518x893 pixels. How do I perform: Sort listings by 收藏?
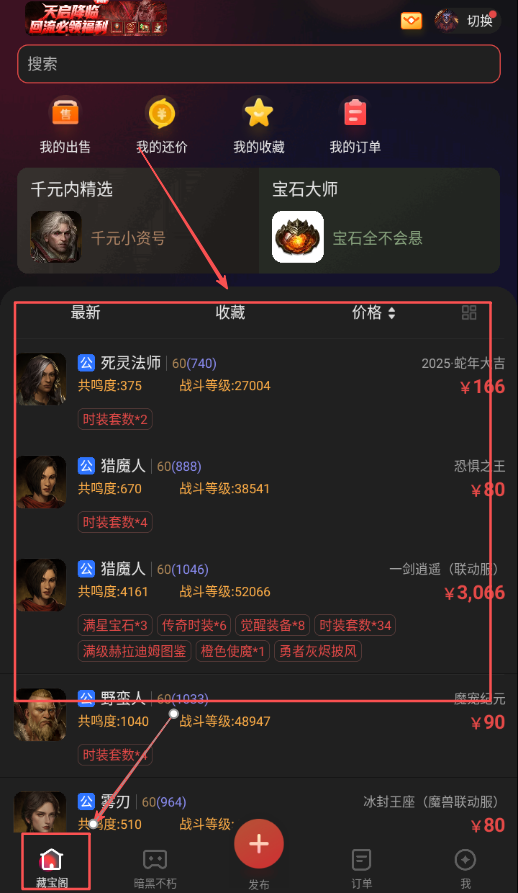tap(230, 312)
